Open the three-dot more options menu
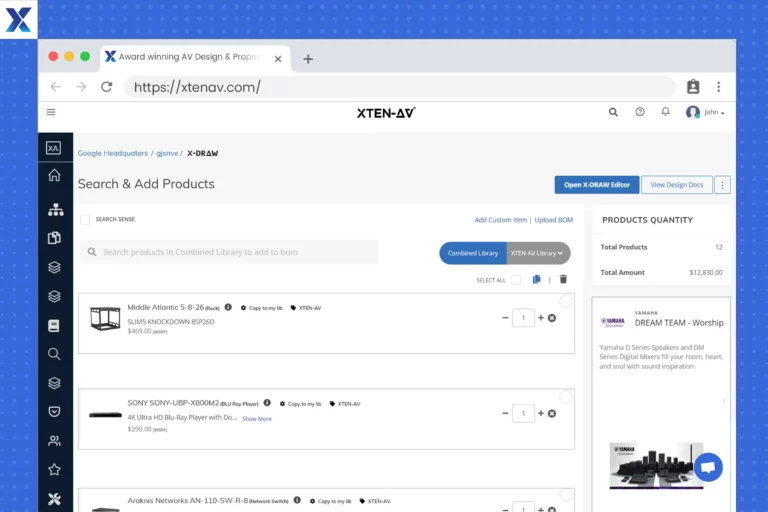 click(722, 185)
